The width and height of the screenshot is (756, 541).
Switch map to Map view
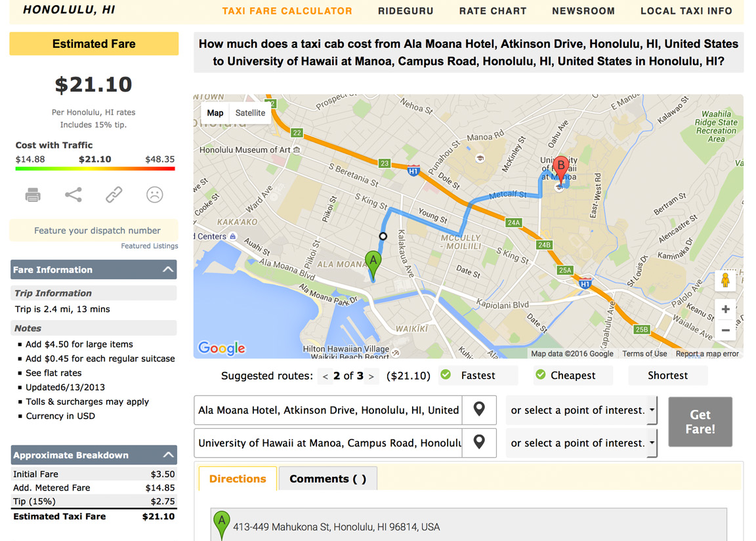[215, 113]
